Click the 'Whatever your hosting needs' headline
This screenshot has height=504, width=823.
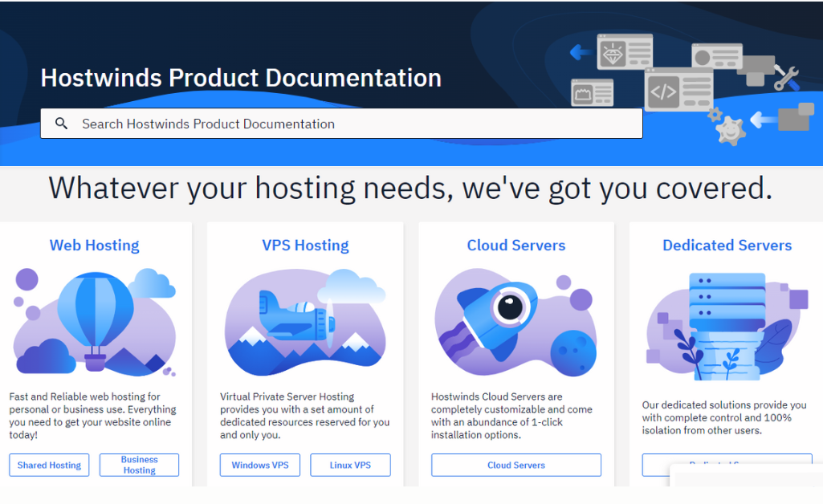pyautogui.click(x=410, y=188)
